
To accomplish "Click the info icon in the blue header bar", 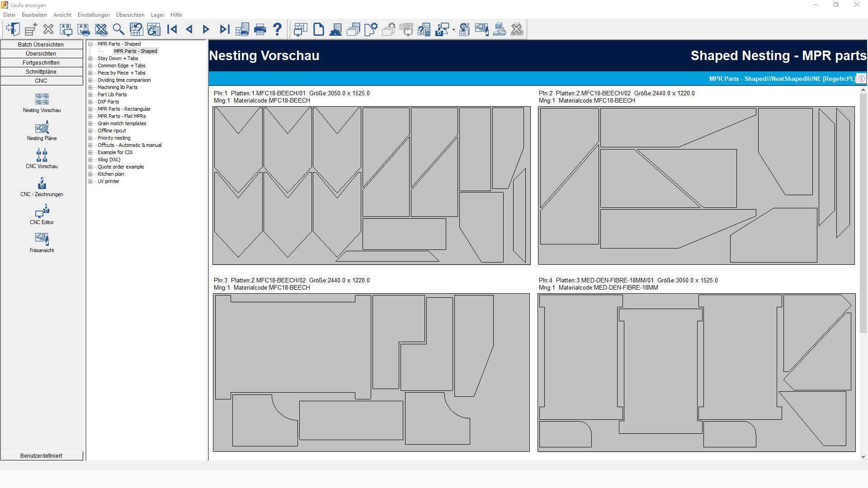I will click(862, 79).
